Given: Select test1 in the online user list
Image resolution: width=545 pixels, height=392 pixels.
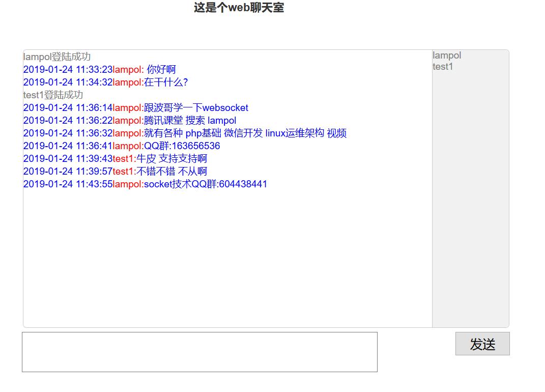Looking at the screenshot, I should [443, 67].
